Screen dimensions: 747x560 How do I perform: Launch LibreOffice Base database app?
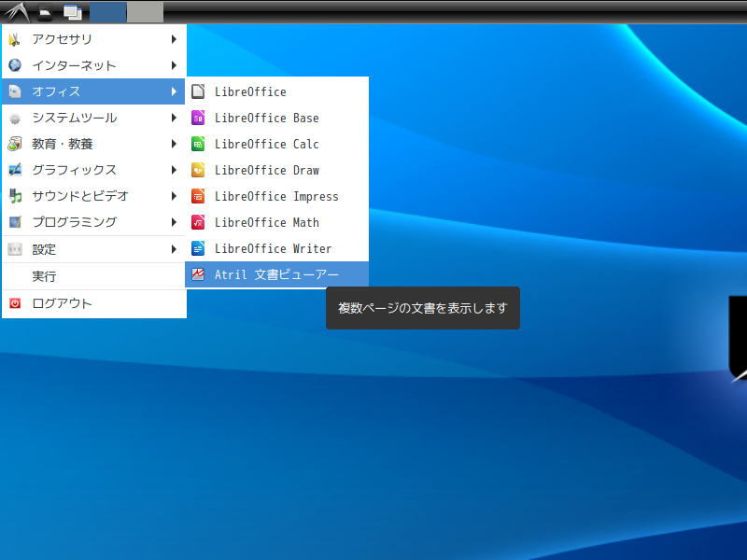[266, 118]
